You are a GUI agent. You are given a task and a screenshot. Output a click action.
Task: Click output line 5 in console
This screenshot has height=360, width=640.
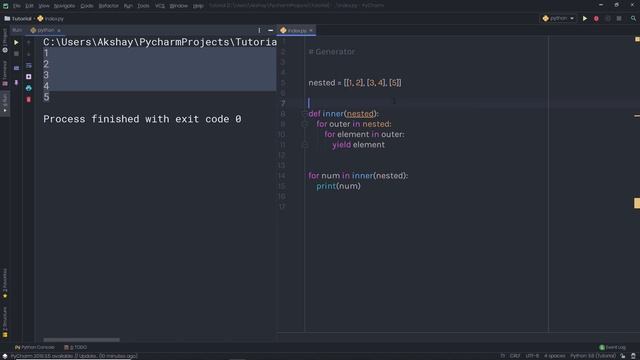point(47,97)
